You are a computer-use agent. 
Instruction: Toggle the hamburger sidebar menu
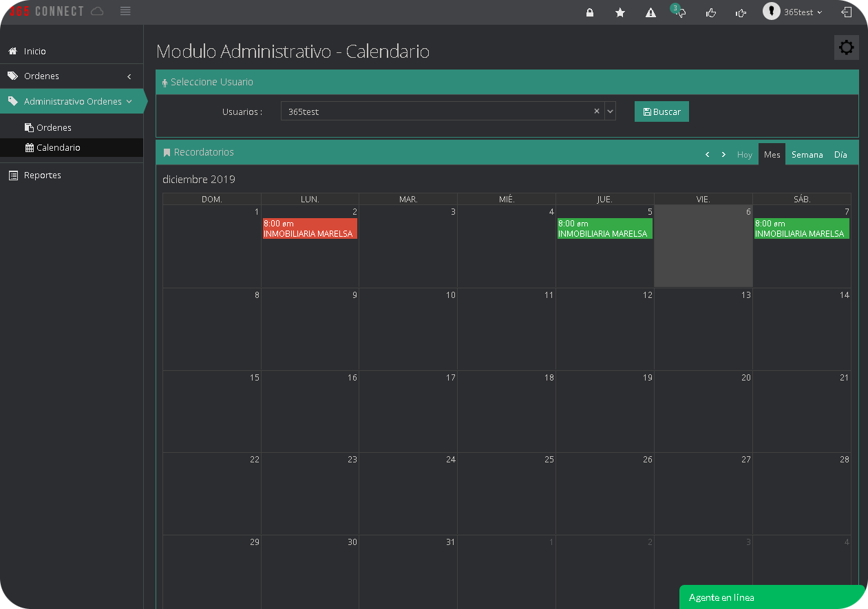[125, 11]
